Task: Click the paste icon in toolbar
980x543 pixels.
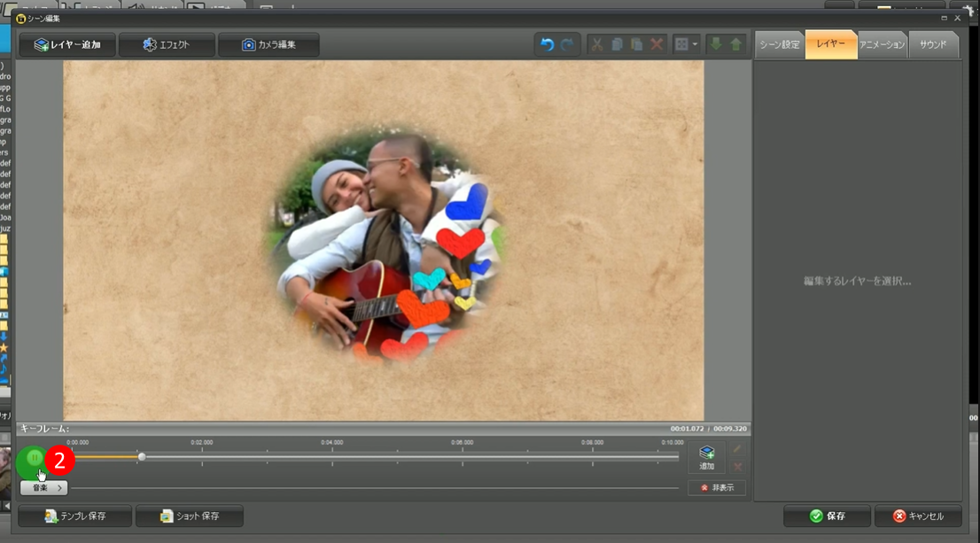Action: (636, 44)
